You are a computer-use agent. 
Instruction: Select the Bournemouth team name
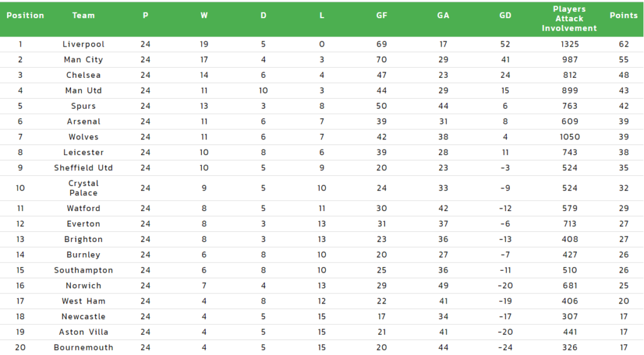(84, 347)
